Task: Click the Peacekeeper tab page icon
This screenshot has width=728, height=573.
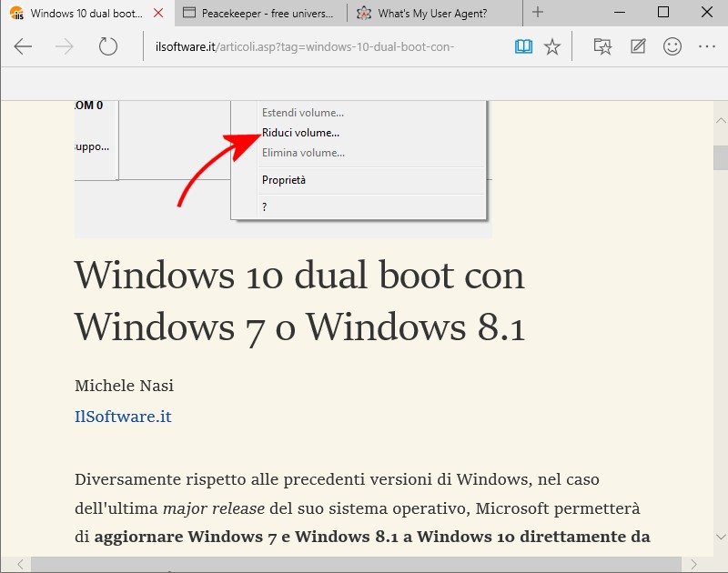Action: pos(189,13)
